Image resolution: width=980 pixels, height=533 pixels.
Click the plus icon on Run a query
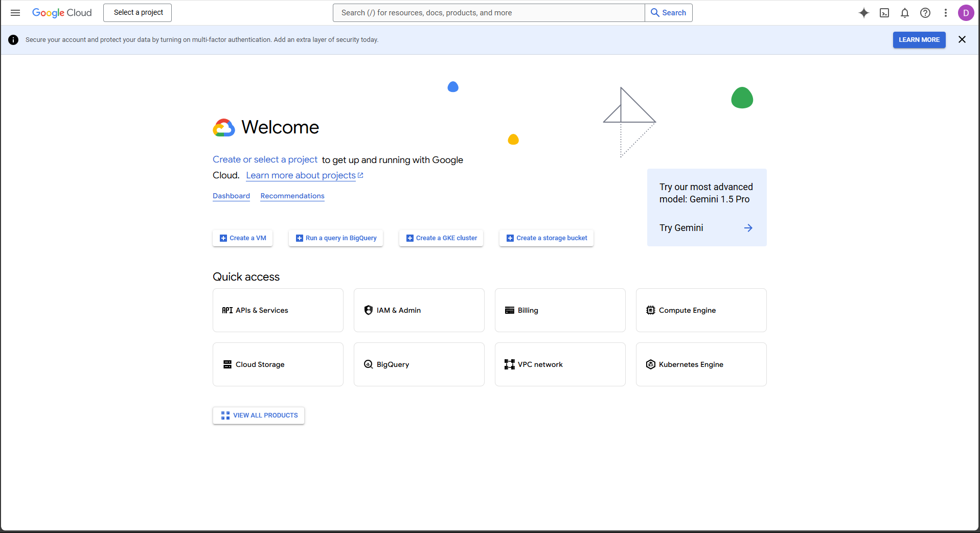click(300, 238)
